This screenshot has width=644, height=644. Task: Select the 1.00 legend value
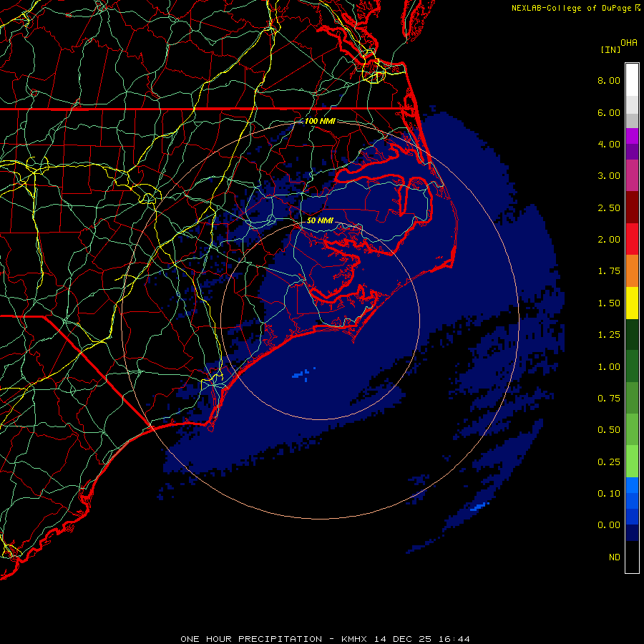tap(609, 367)
